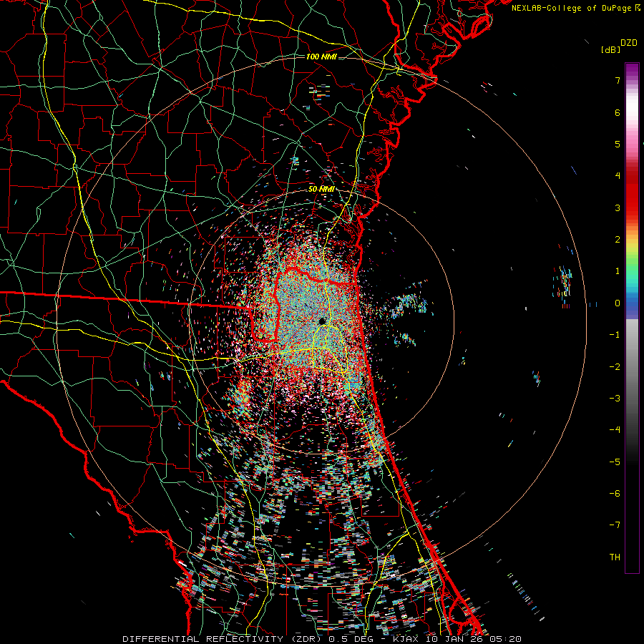644x644 pixels.
Task: Select the -2 value on color scale
Action: (615, 367)
